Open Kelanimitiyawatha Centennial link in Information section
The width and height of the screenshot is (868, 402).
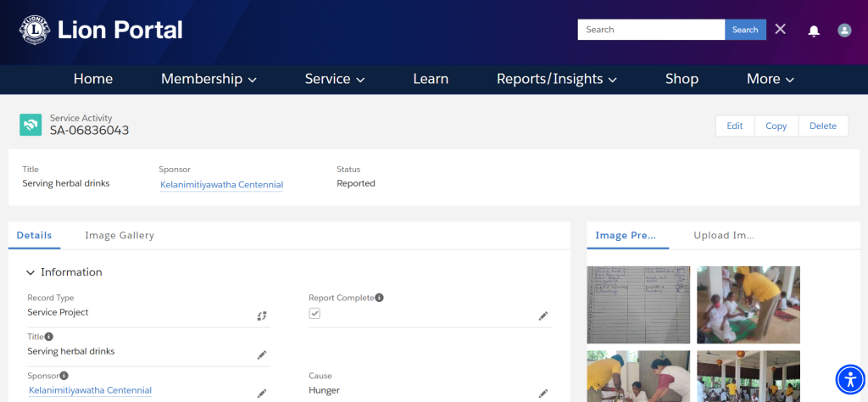(x=90, y=390)
